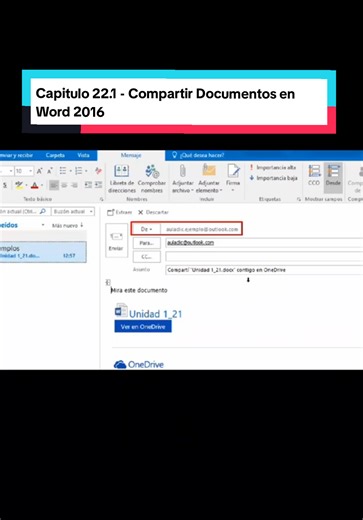Click into the Asunto subject field
The height and width of the screenshot is (520, 363).
click(x=264, y=270)
